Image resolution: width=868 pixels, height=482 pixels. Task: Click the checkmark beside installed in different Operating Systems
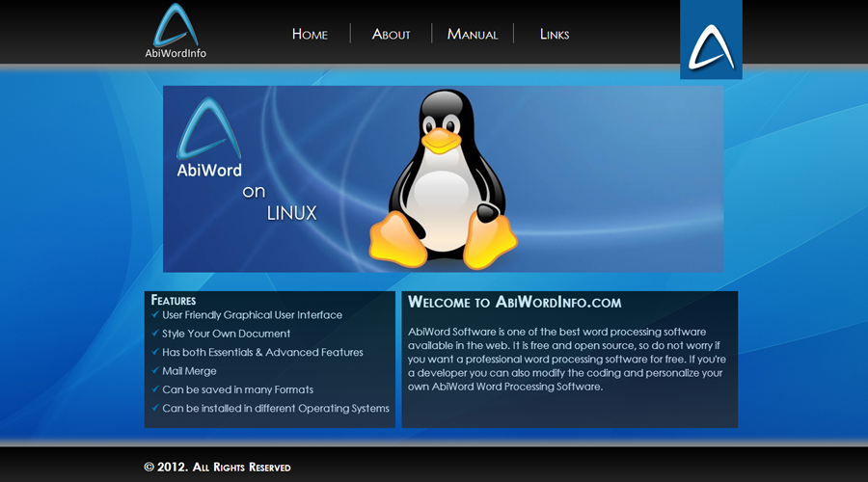pos(155,408)
